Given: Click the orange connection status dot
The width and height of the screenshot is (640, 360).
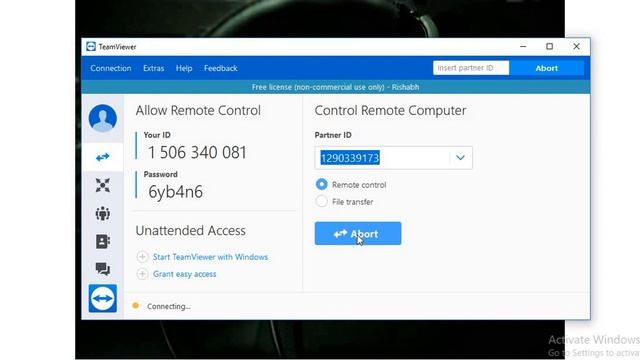Looking at the screenshot, I should tap(136, 305).
